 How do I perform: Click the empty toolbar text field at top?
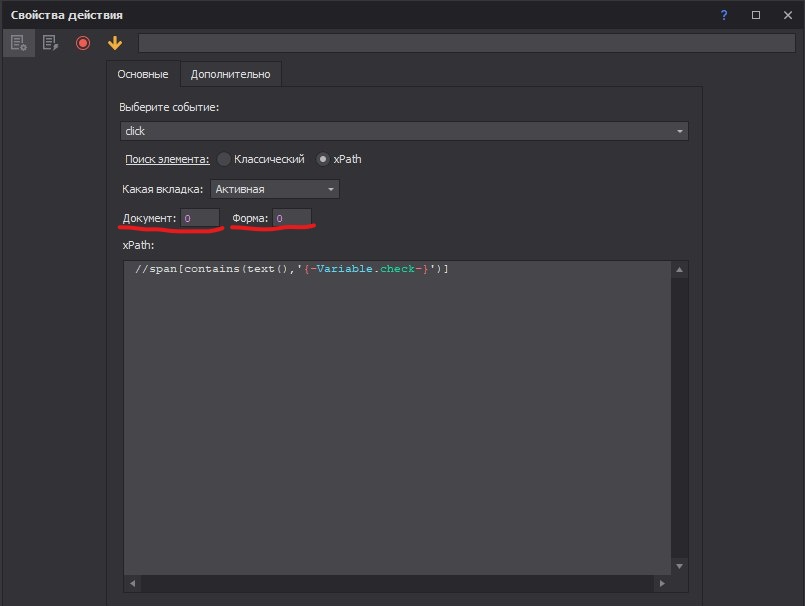click(x=465, y=43)
